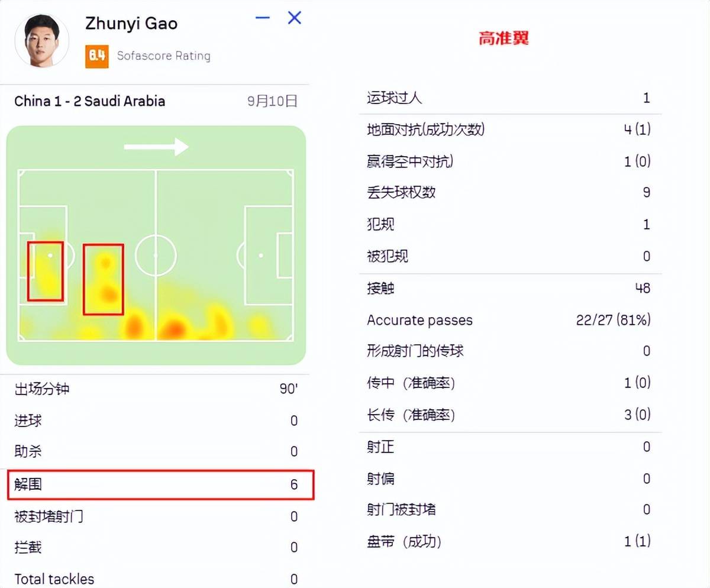Click the white attack direction arrow
Viewport: 710px width, 588px height.
tap(156, 146)
